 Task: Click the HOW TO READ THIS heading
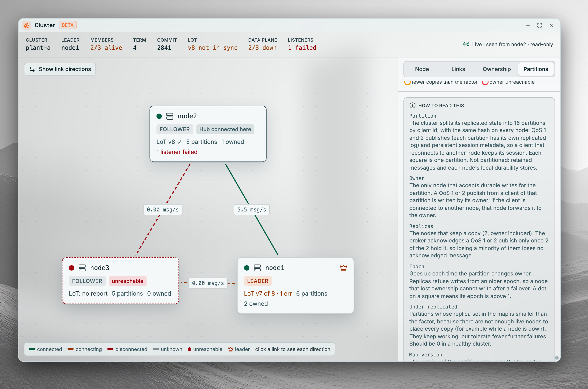point(441,105)
